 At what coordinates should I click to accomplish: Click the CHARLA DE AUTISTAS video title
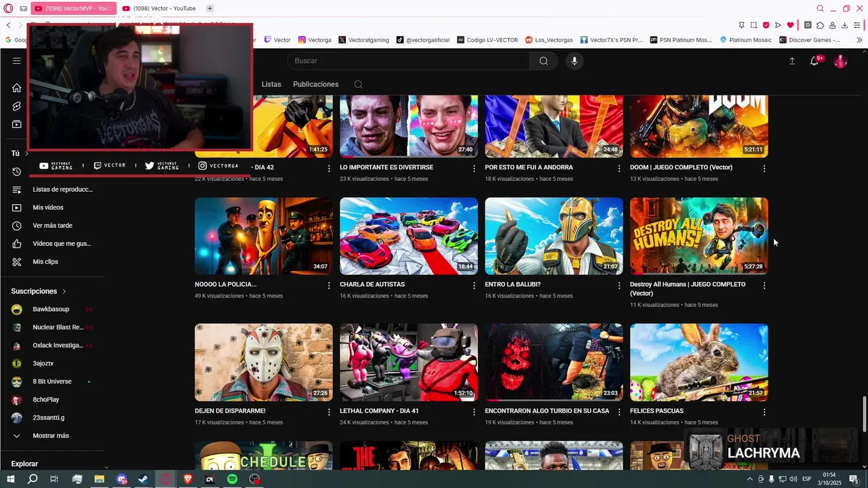372,285
